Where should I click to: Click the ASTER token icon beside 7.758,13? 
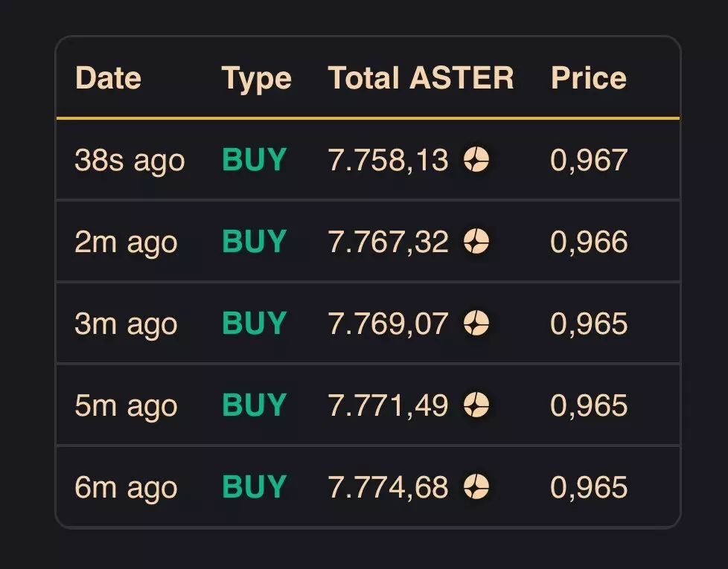(x=476, y=159)
